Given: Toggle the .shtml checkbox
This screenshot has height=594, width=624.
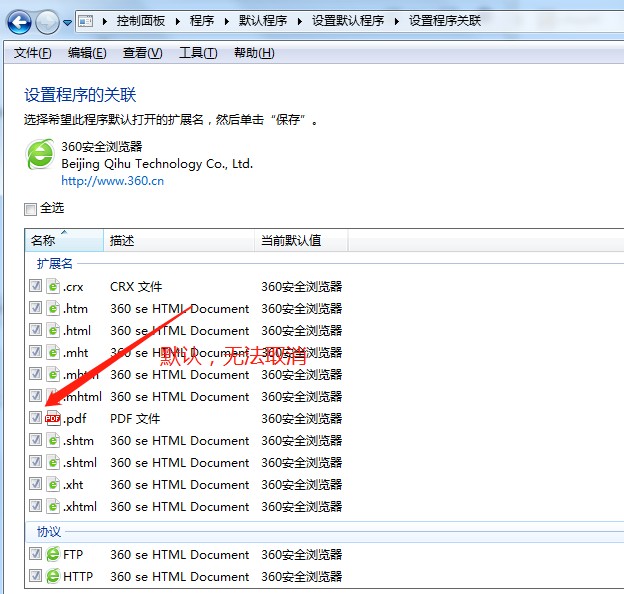Looking at the screenshot, I should tap(35, 461).
